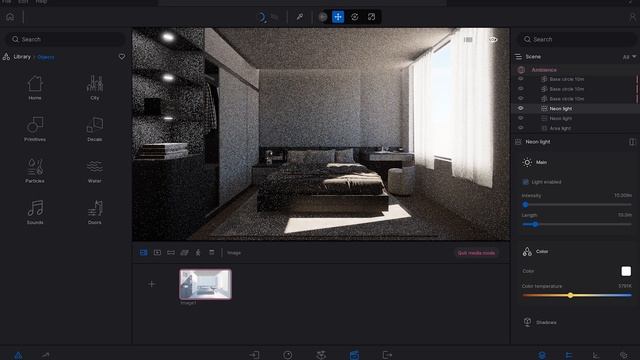Activate the Rotate gizmo tool
The height and width of the screenshot is (360, 640).
[x=355, y=17]
